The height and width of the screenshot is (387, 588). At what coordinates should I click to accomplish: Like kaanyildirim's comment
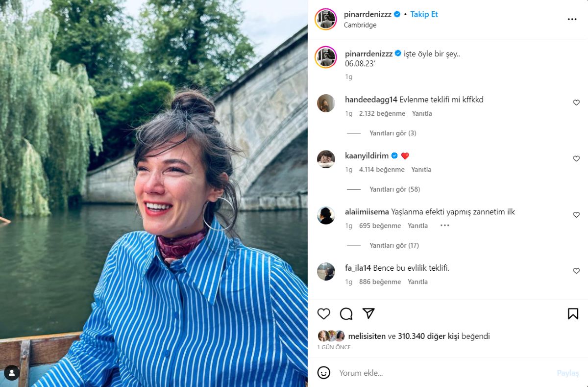(x=576, y=158)
